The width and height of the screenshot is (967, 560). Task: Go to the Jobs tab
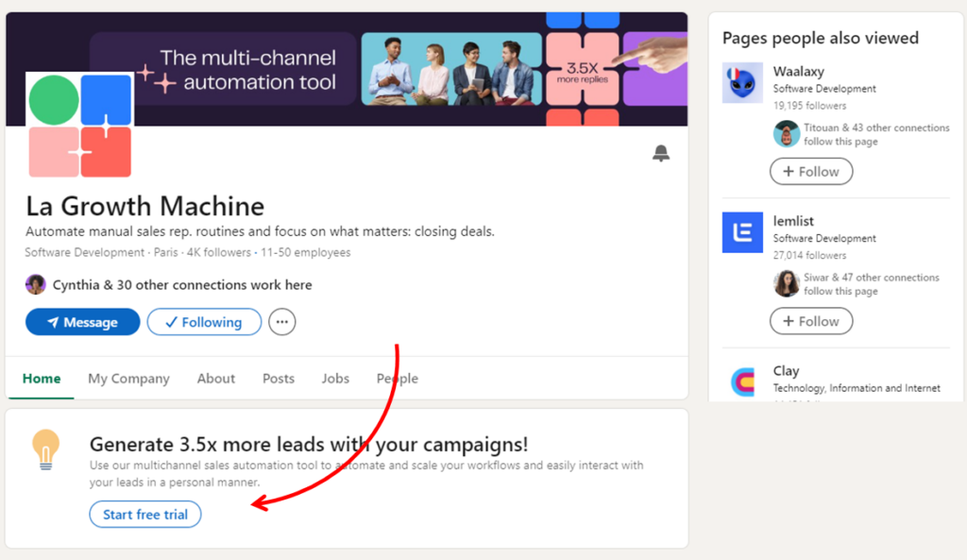(x=335, y=379)
